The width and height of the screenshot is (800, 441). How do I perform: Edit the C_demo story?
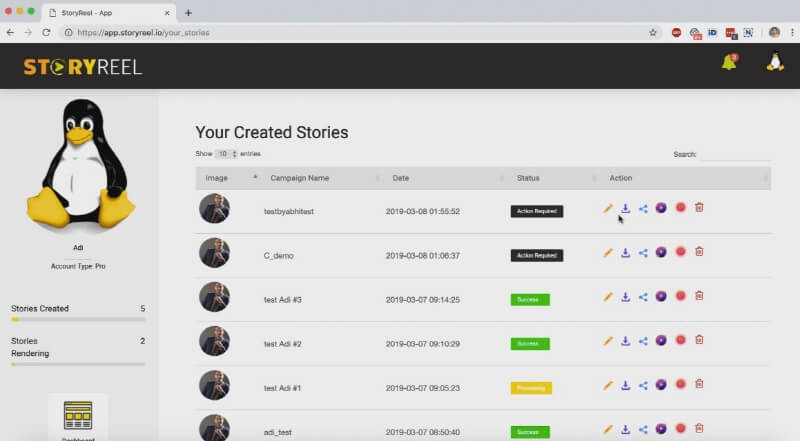click(x=608, y=253)
